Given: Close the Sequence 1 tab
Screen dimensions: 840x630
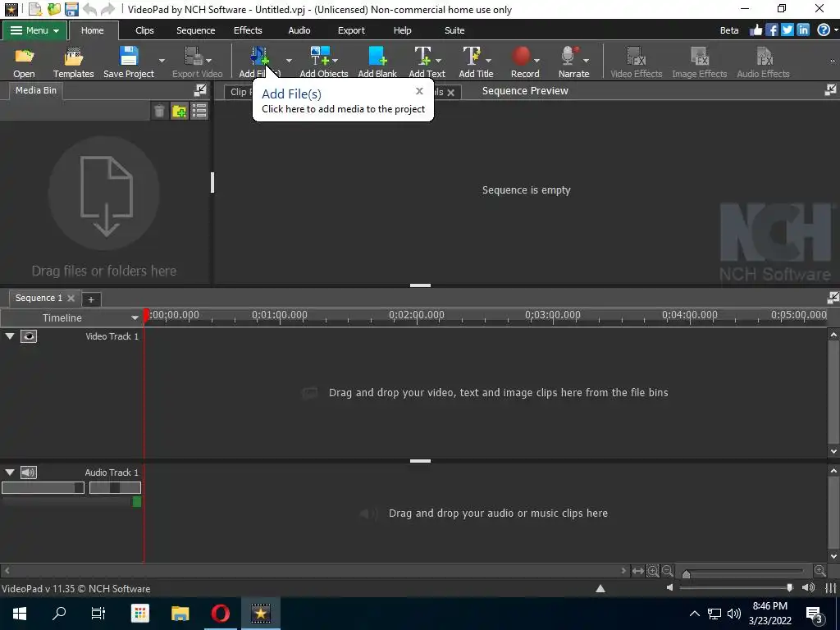Looking at the screenshot, I should click(71, 298).
